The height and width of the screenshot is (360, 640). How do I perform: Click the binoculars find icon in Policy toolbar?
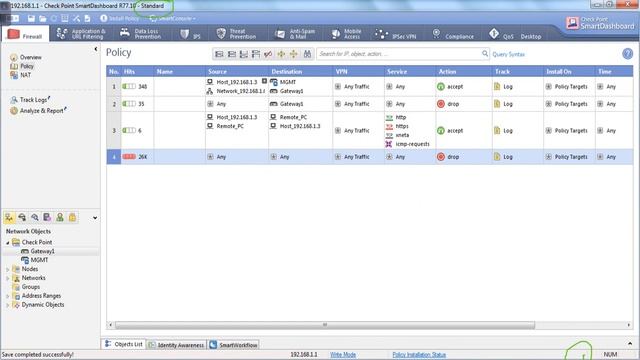tap(307, 54)
